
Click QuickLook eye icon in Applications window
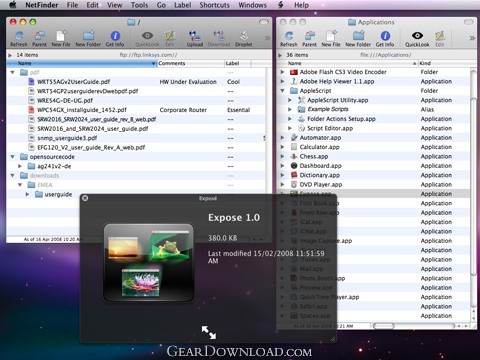click(417, 35)
